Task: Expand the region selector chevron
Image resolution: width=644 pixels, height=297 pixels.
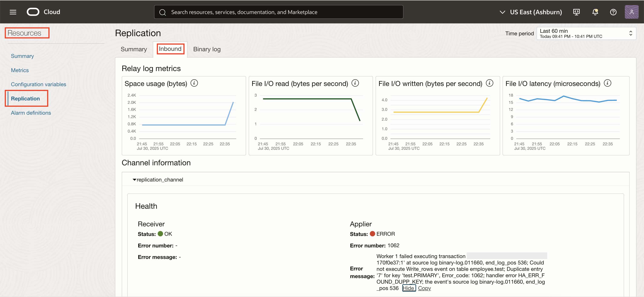Action: pyautogui.click(x=502, y=12)
